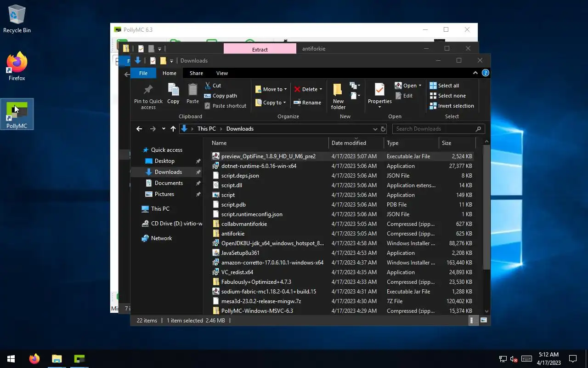
Task: Click Invert selection in ribbon
Action: coord(452,106)
